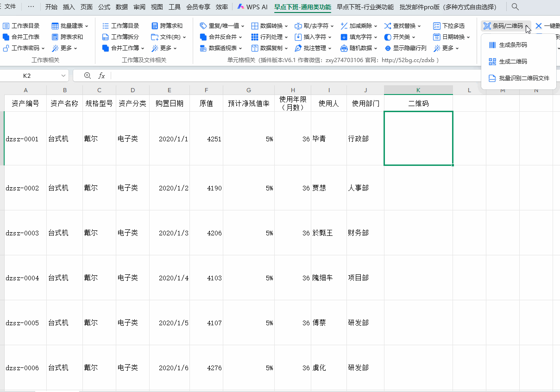Click 合并工作表 tool icon
This screenshot has width=560, height=392.
point(6,37)
